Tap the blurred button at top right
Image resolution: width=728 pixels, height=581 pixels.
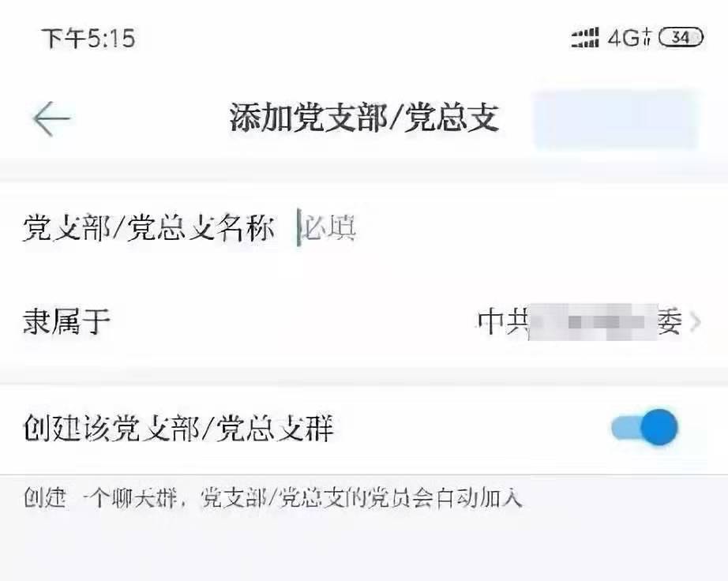pyautogui.click(x=616, y=120)
